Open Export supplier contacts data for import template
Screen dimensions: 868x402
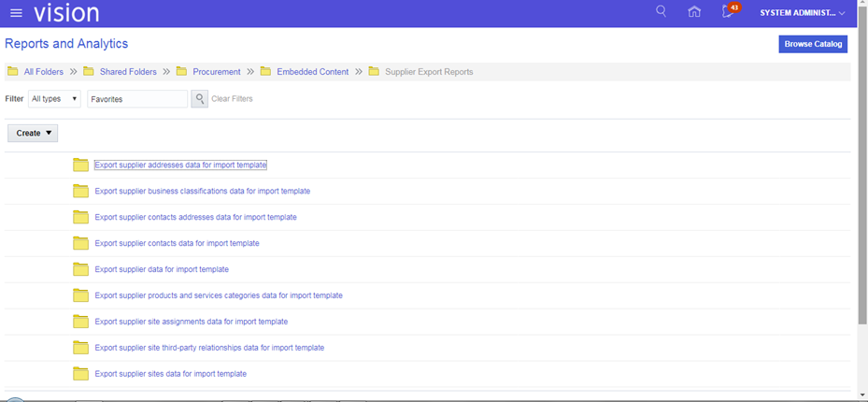pos(178,243)
